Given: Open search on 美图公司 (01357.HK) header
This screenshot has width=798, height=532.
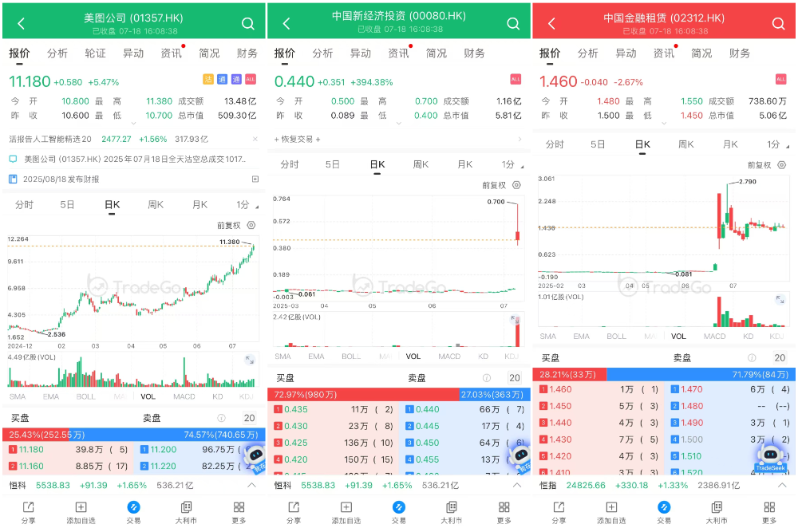Looking at the screenshot, I should (x=248, y=23).
